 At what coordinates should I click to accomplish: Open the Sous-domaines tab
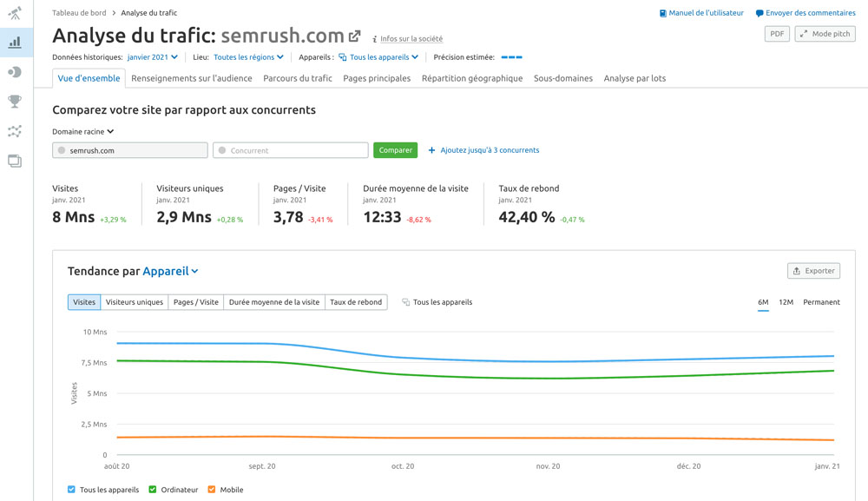[563, 79]
